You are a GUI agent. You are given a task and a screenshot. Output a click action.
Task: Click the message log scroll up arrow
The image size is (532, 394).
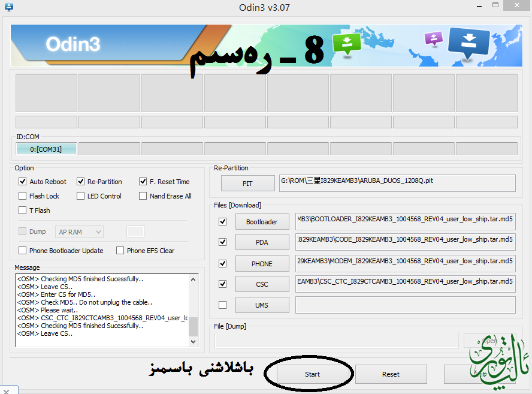pyautogui.click(x=193, y=279)
